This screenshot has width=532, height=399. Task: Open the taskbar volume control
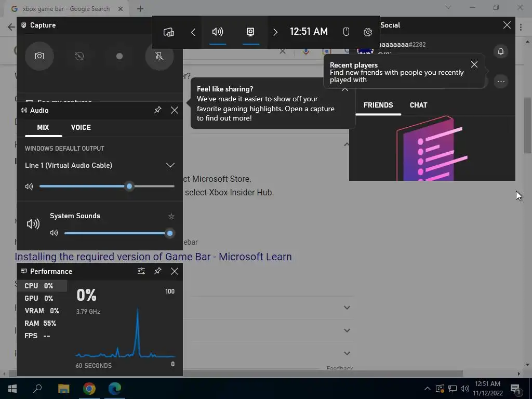click(x=465, y=389)
